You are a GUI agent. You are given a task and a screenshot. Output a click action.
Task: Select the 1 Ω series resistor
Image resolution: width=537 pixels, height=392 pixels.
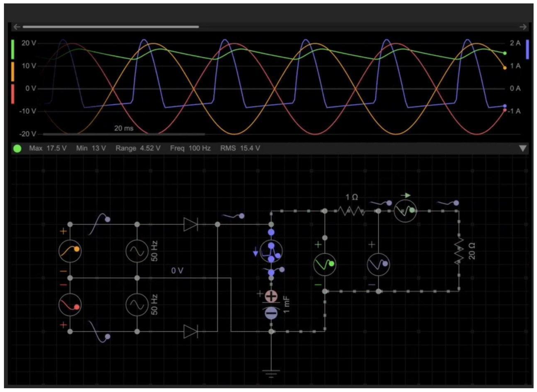click(x=351, y=211)
